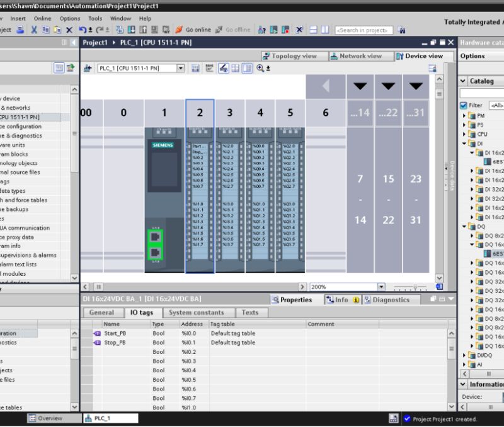This screenshot has width=504, height=427.
Task: Click the network view jump icon left of device selector
Action: pyautogui.click(x=88, y=68)
